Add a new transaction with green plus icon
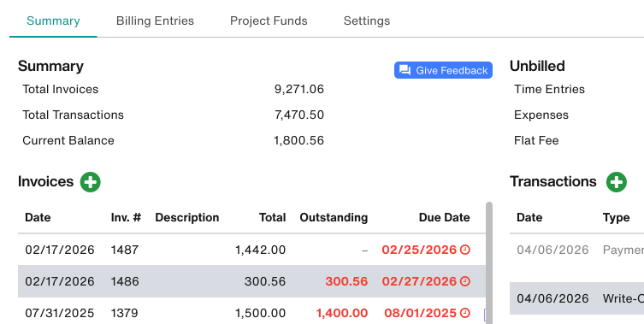644x324 pixels. pyautogui.click(x=617, y=182)
